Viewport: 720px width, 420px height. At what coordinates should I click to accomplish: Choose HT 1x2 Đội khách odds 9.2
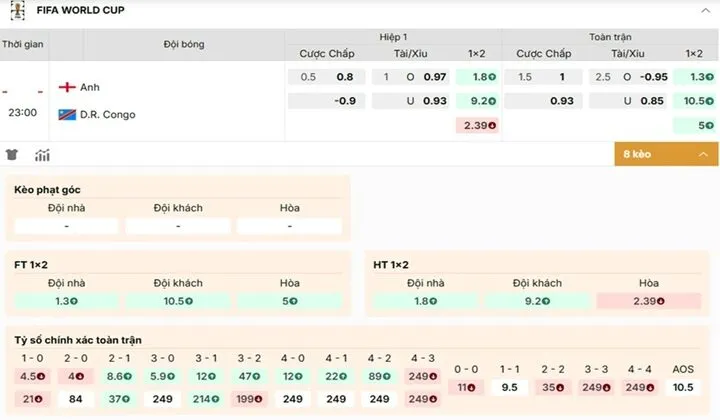tap(537, 302)
